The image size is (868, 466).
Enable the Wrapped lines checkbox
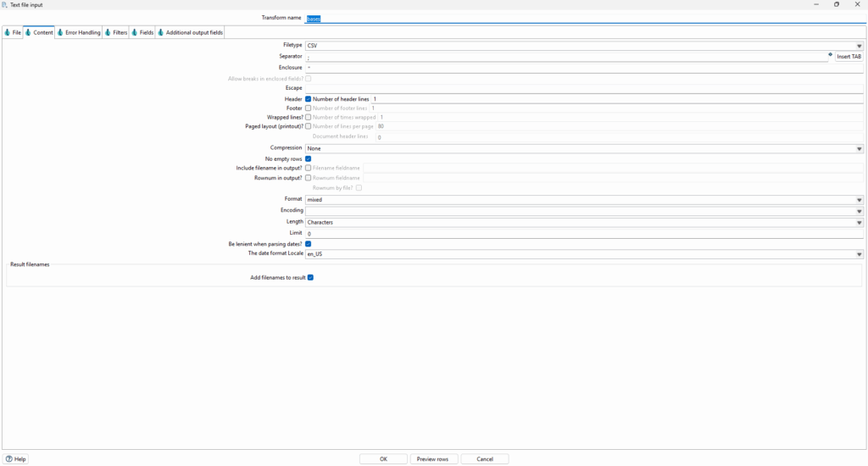point(309,117)
